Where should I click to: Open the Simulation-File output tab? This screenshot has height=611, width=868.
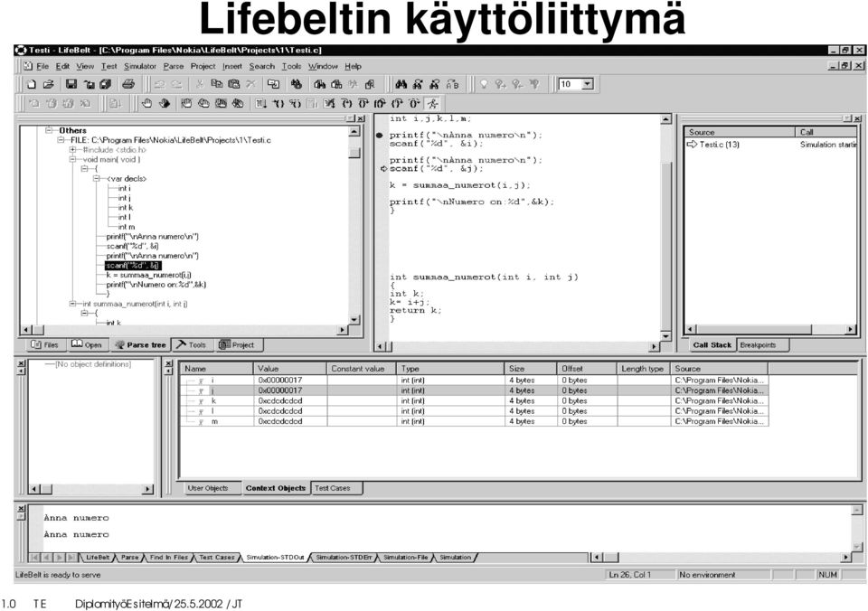tap(406, 558)
